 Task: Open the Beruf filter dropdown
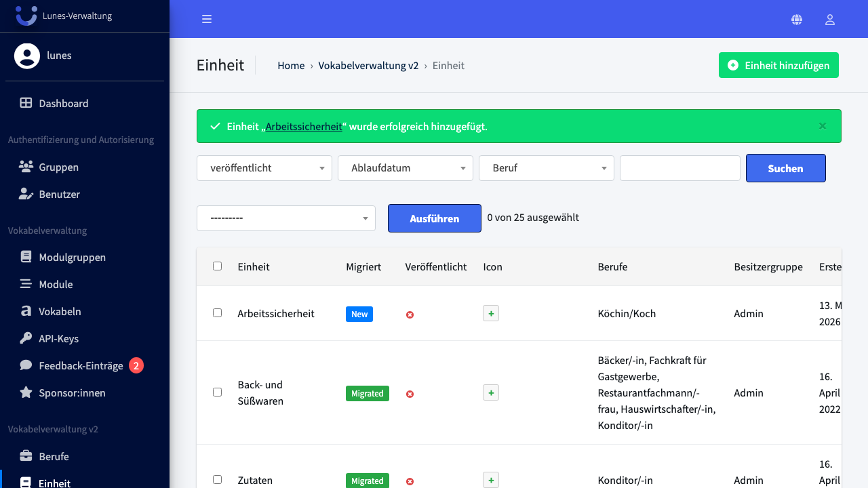547,168
